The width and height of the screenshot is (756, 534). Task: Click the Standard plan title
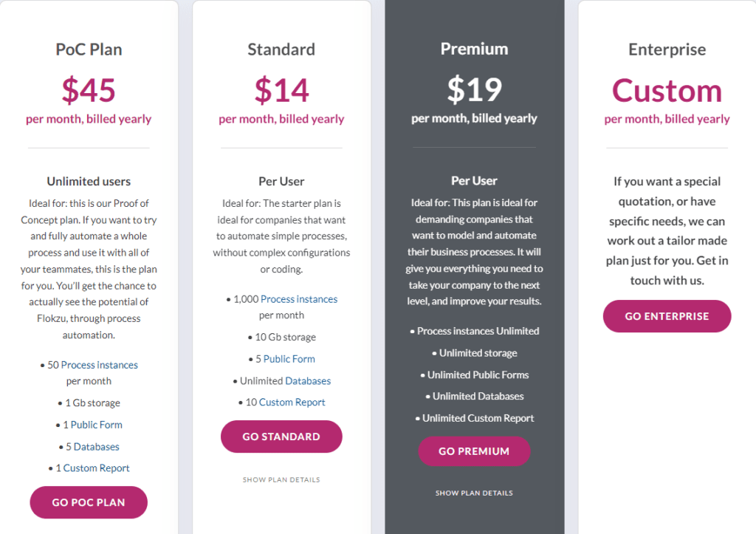[281, 49]
